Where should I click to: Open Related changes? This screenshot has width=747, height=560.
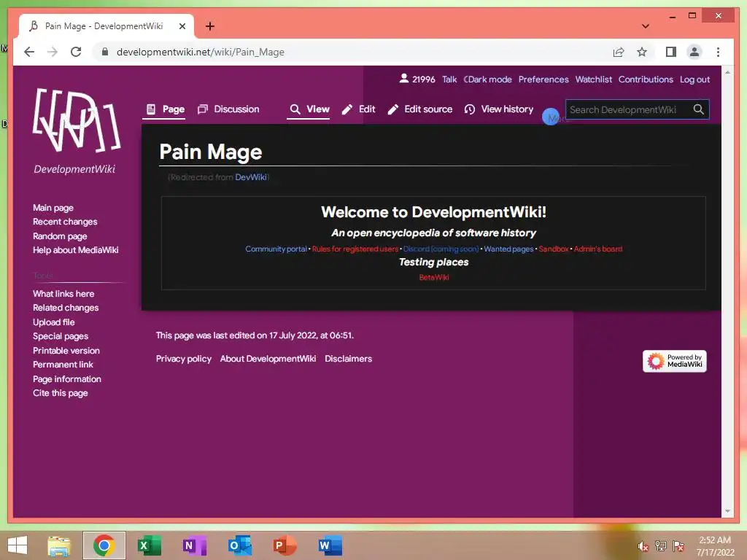click(66, 308)
